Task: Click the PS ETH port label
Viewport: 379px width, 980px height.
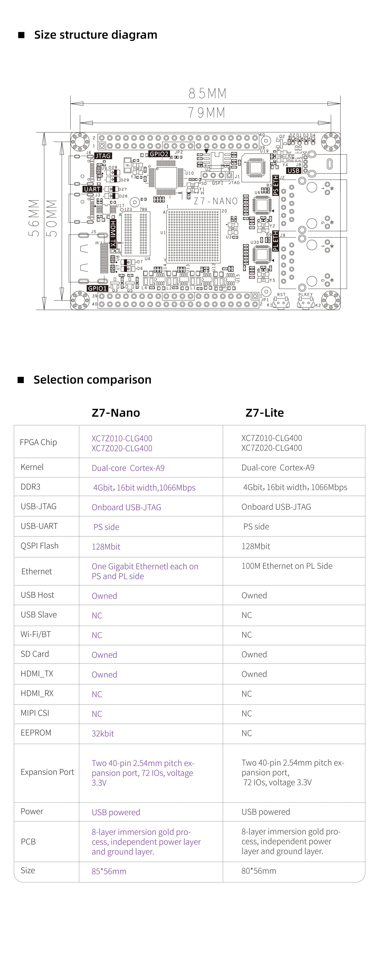Action: click(x=276, y=186)
